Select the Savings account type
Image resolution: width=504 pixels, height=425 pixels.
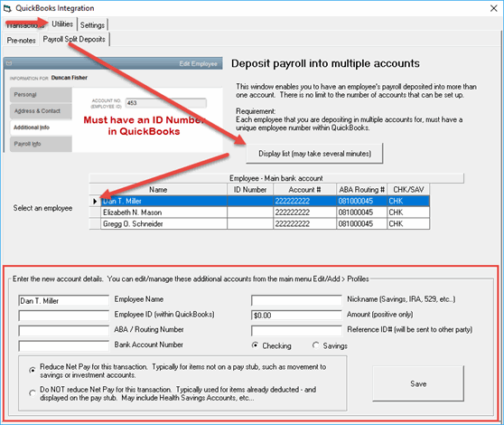click(330, 345)
